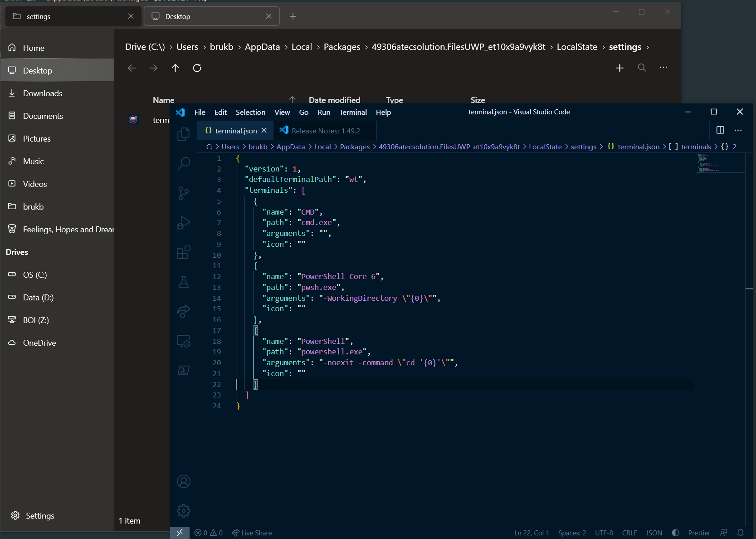Image resolution: width=756 pixels, height=539 pixels.
Task: Toggle the notifications bell in the status bar
Action: (740, 533)
